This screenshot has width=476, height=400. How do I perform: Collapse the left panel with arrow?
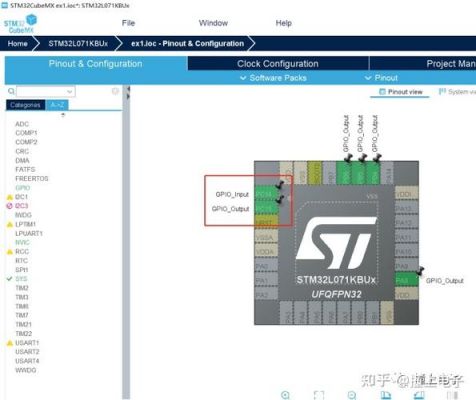(x=128, y=89)
